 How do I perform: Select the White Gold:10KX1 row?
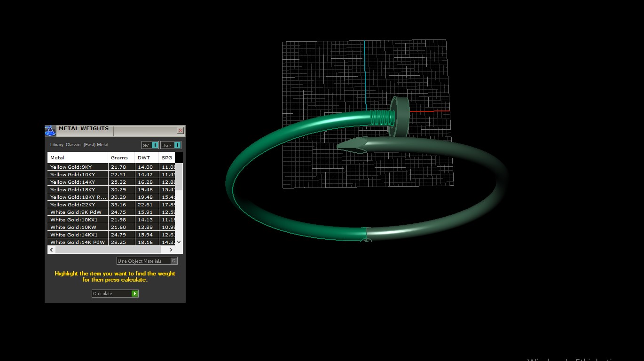click(111, 220)
